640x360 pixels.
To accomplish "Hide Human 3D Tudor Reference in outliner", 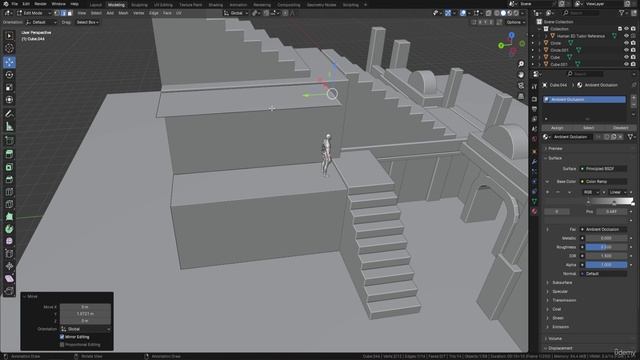I will pos(626,36).
